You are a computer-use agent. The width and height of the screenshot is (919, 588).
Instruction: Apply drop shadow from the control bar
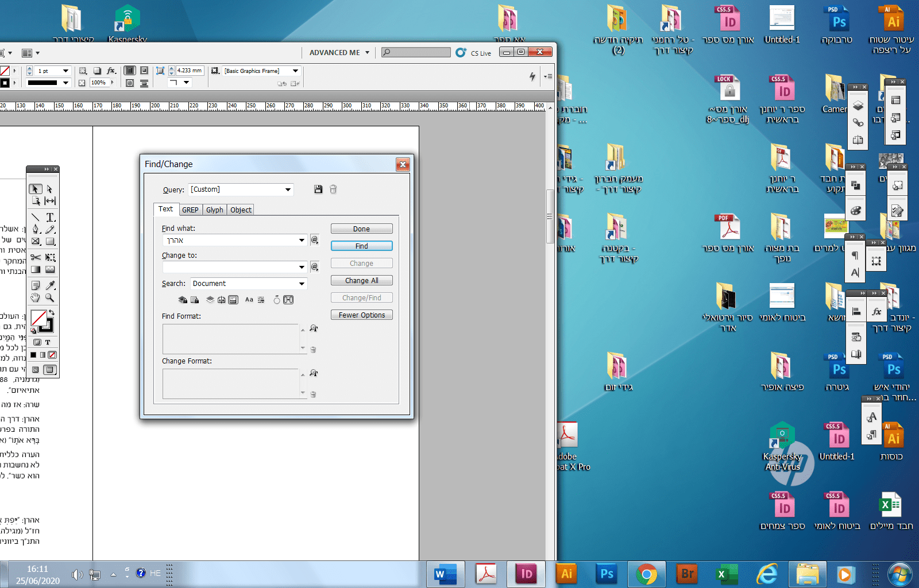point(97,71)
